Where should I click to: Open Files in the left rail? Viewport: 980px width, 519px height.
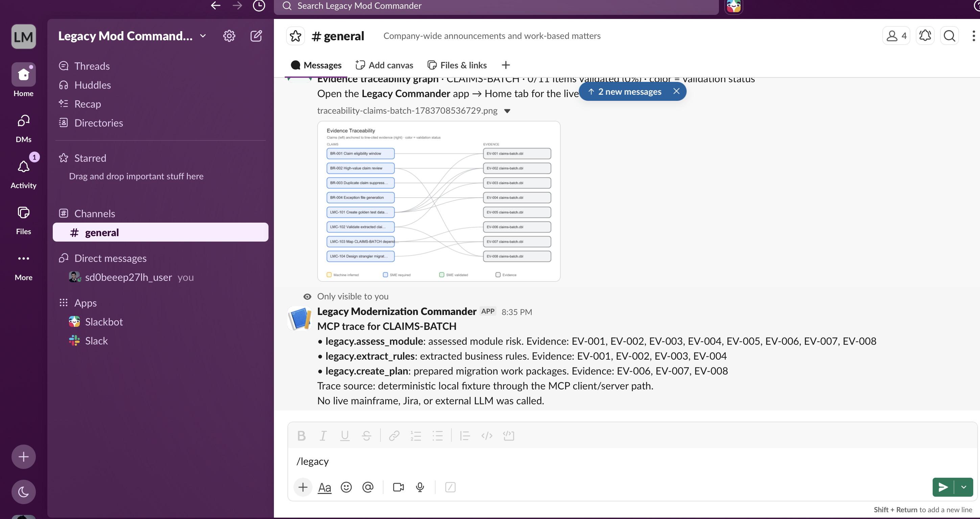pyautogui.click(x=24, y=220)
